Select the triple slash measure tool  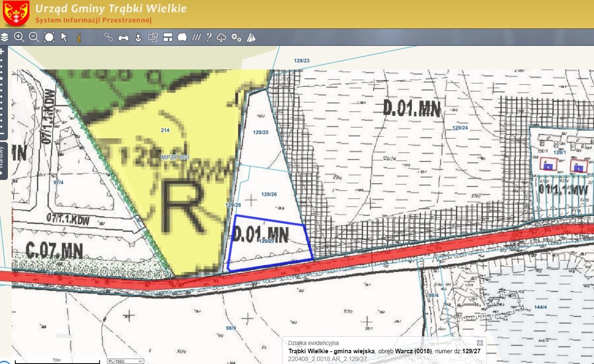coord(197,37)
